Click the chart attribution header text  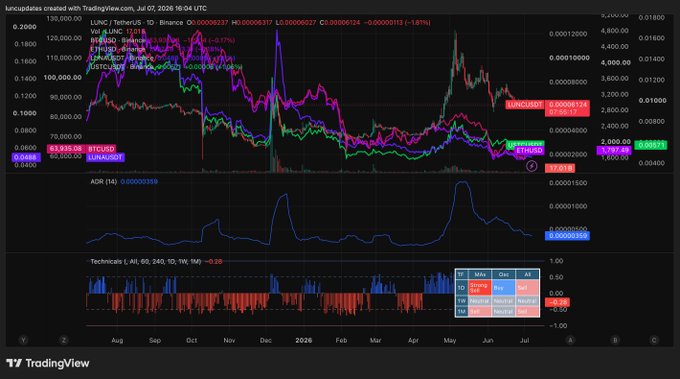pyautogui.click(x=106, y=8)
